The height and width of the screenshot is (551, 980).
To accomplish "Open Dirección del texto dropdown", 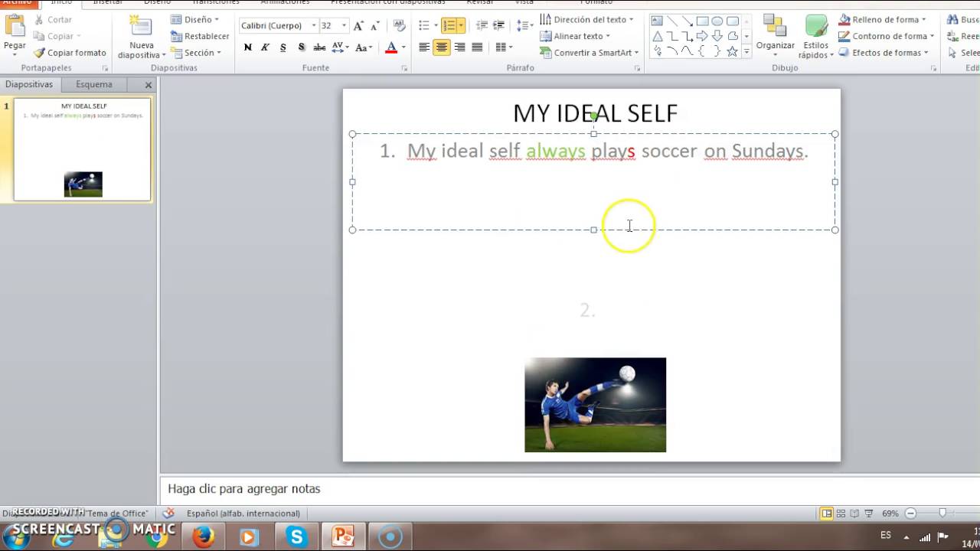I will pos(587,19).
